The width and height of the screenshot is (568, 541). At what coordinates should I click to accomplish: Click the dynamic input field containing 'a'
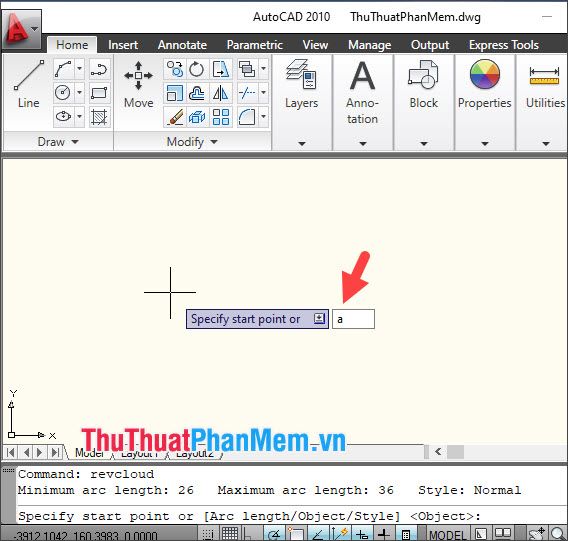(x=353, y=319)
